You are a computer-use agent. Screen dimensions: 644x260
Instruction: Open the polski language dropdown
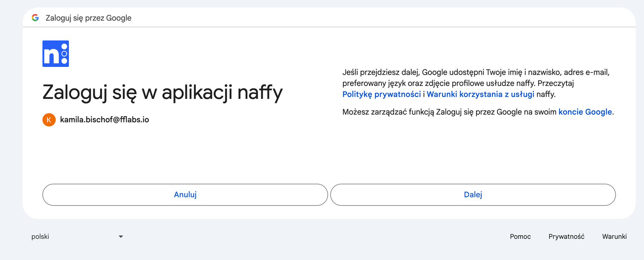77,237
